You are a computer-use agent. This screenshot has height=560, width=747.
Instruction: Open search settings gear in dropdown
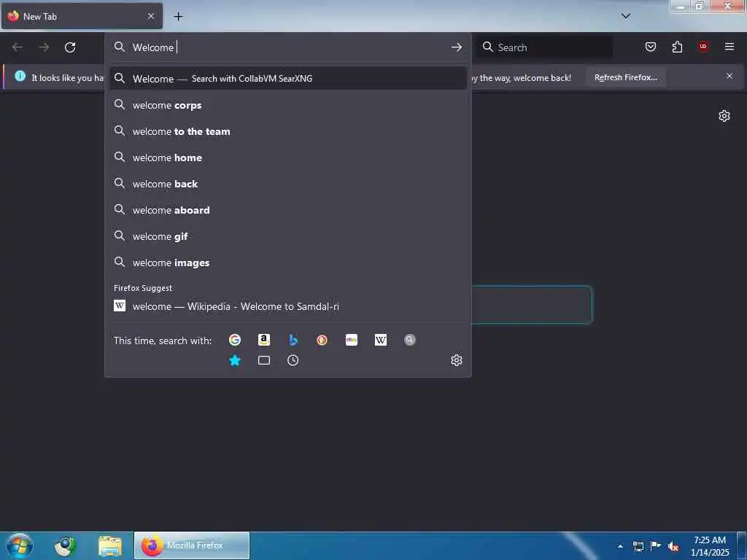pos(457,360)
